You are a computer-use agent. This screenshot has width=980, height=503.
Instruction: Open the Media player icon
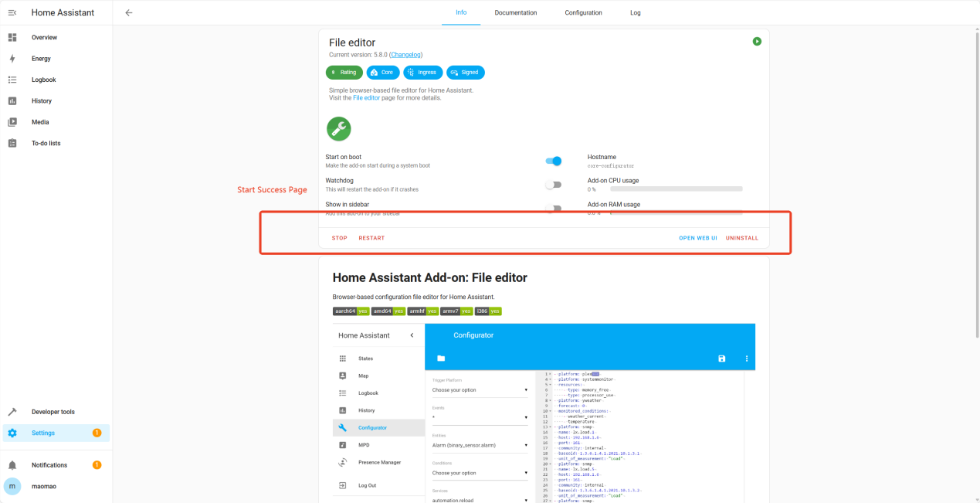coord(12,122)
